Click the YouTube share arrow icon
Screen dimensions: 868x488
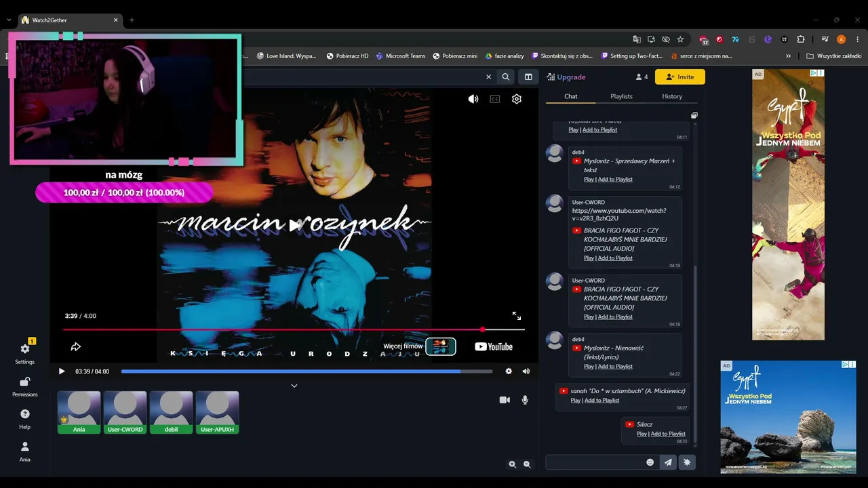(x=76, y=346)
